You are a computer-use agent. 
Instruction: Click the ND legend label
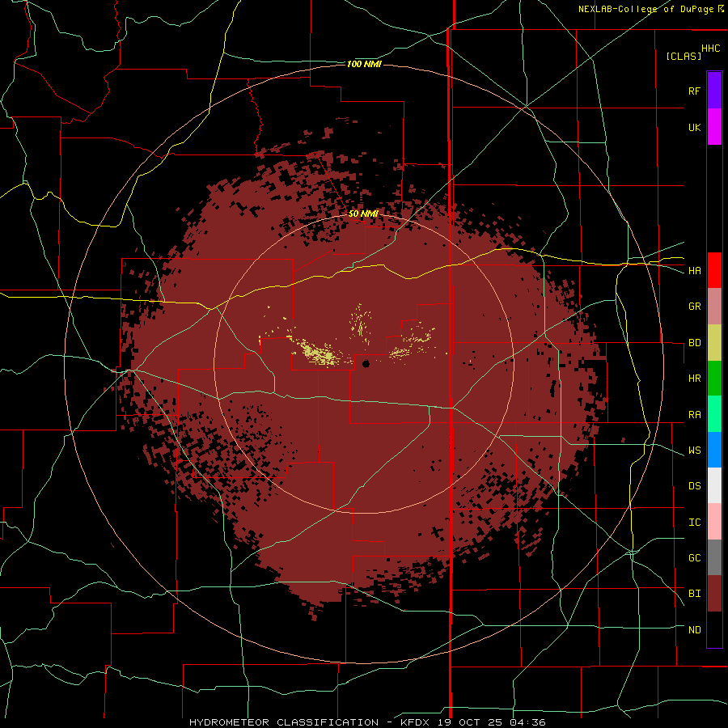pos(694,630)
